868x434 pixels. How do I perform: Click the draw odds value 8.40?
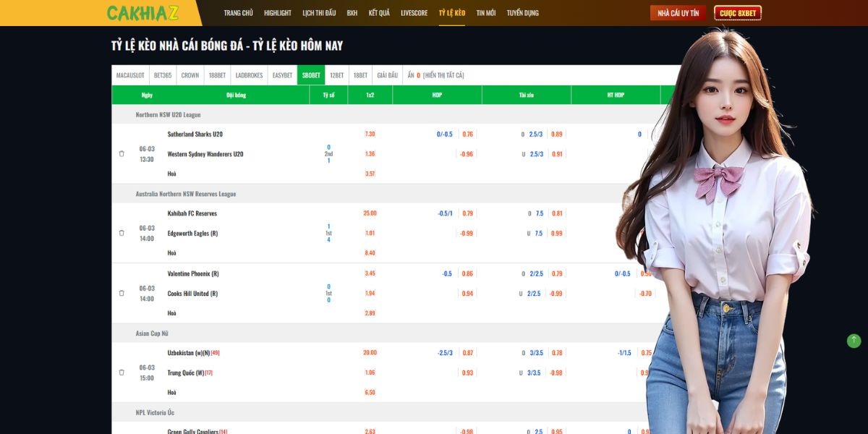pyautogui.click(x=370, y=253)
